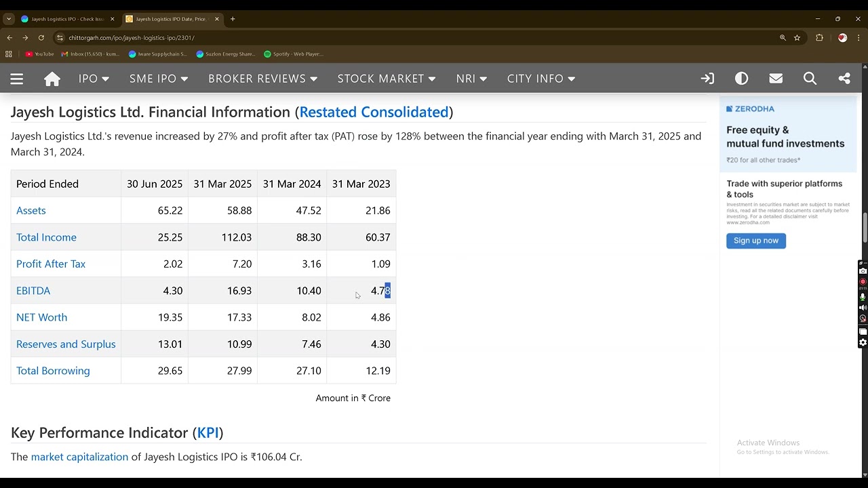Expand the STOCK MARKET dropdown menu
The width and height of the screenshot is (868, 488).
[387, 79]
